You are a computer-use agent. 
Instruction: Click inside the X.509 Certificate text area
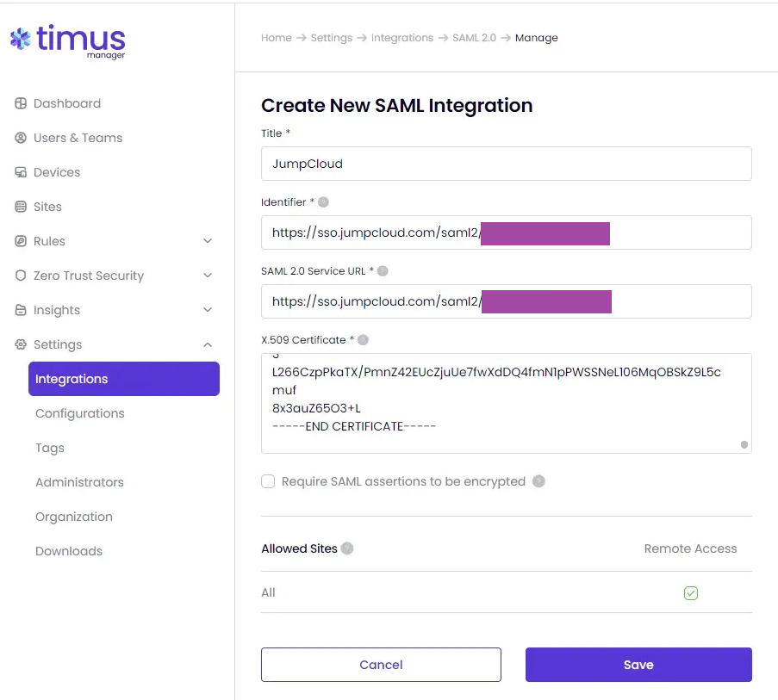[x=507, y=403]
